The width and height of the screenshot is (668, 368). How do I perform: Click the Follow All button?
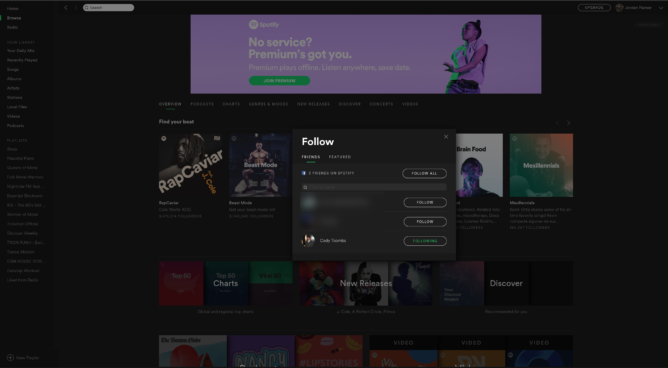point(424,173)
